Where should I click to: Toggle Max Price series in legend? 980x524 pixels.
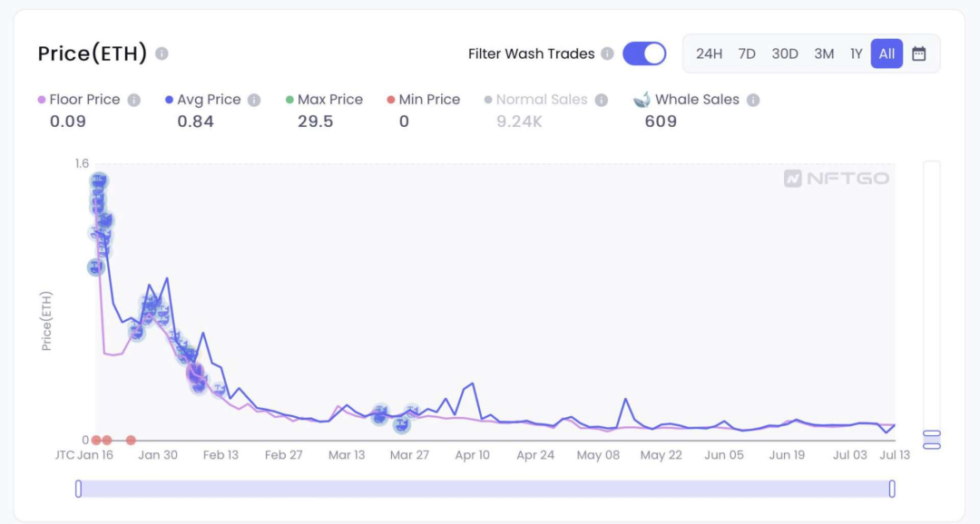pos(329,100)
